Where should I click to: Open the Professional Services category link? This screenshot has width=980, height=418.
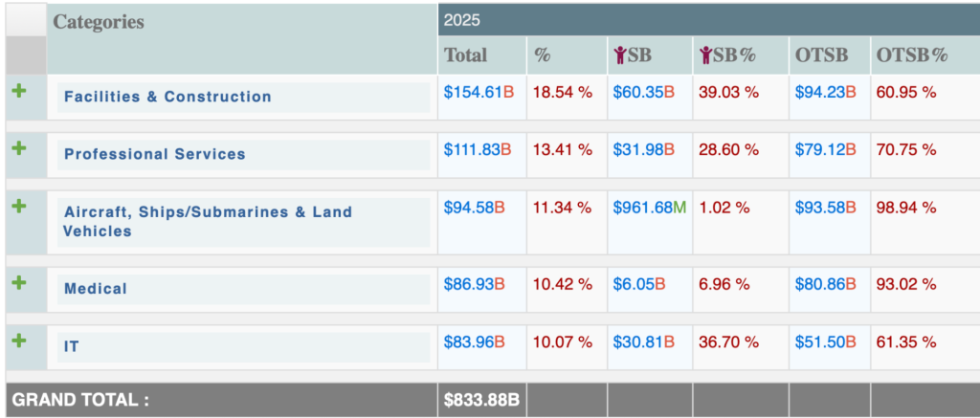coord(154,154)
